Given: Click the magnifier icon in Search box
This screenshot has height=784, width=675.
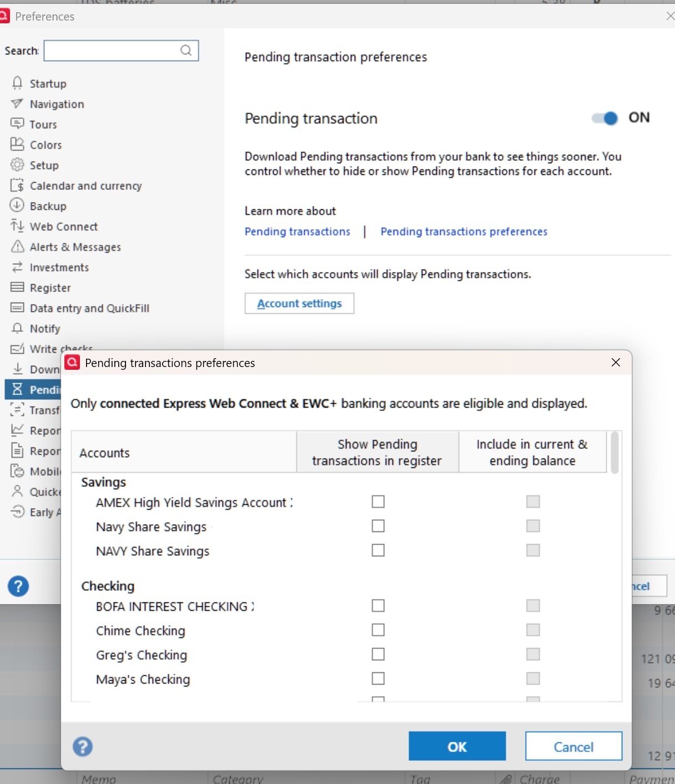Looking at the screenshot, I should click(186, 51).
